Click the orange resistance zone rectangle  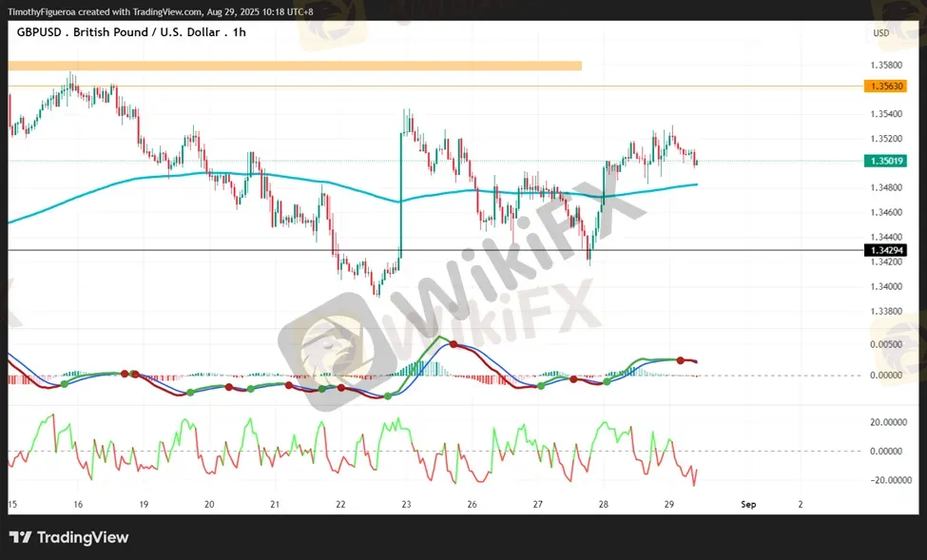(x=295, y=66)
